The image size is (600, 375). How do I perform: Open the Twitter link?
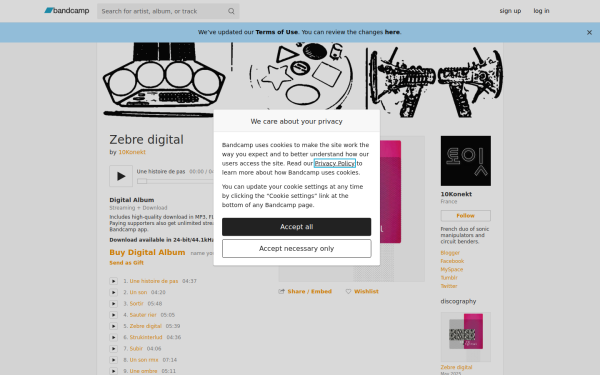[449, 286]
